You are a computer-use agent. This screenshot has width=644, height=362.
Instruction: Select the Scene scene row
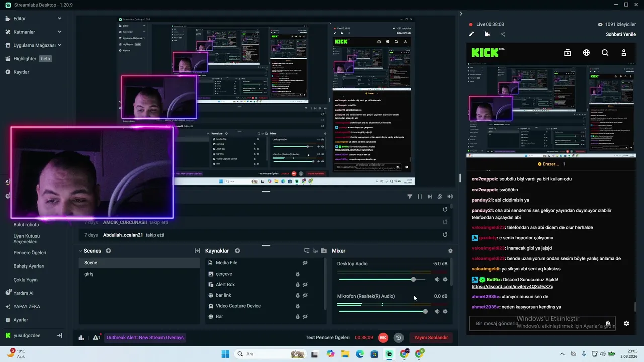[139, 263]
